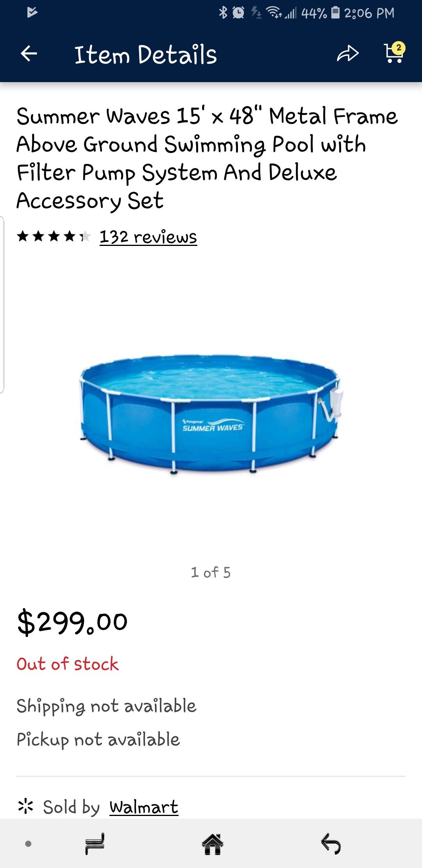Tap the system back navigation arrow
This screenshot has width=422, height=868.
(x=331, y=844)
